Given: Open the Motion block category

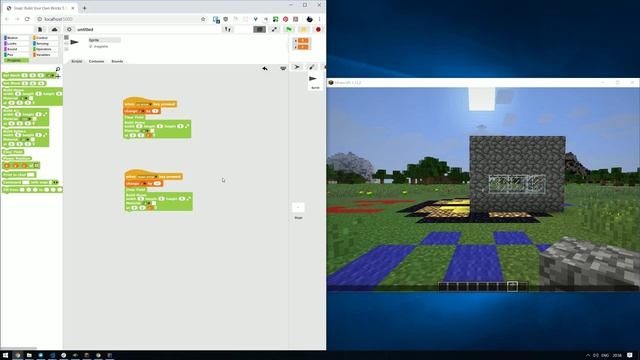Looking at the screenshot, I should pos(16,38).
